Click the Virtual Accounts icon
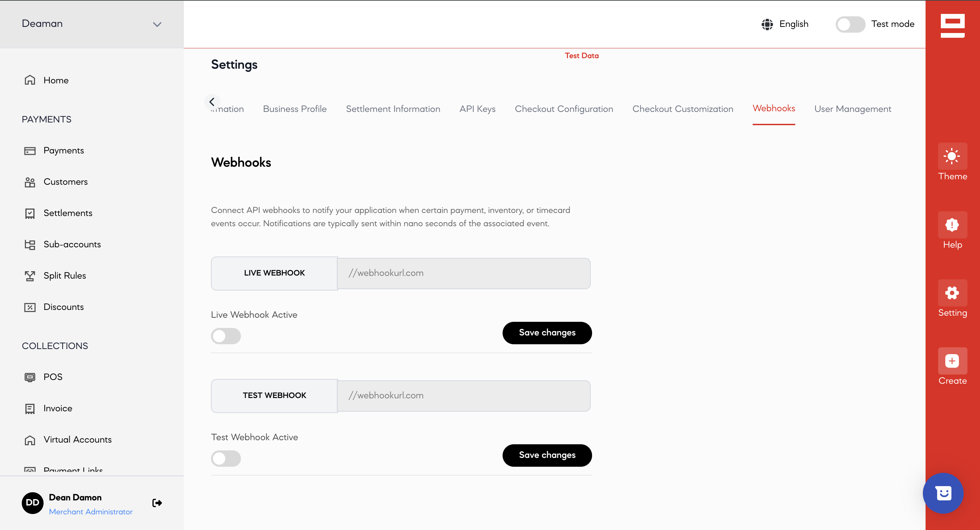 point(30,440)
